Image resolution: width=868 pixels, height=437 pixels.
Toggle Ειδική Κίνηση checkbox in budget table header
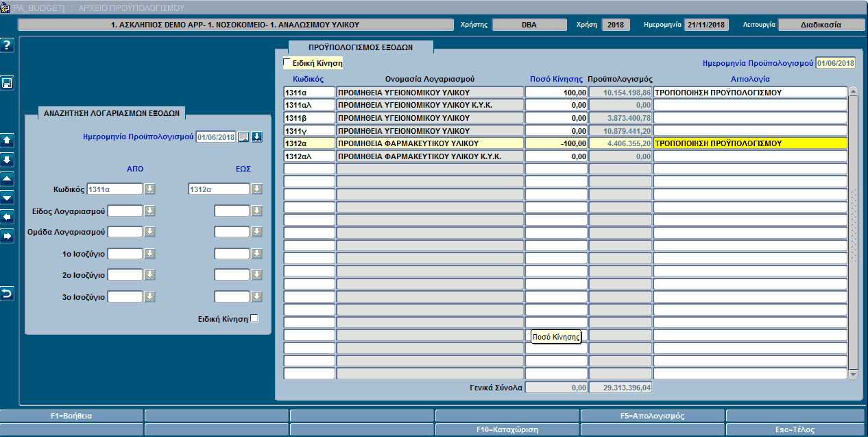tap(287, 63)
